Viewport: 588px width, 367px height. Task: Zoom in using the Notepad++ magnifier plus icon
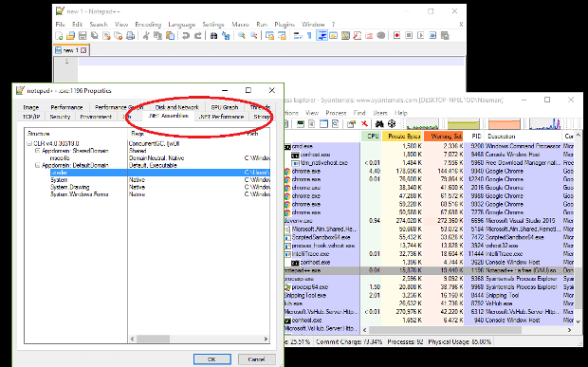point(242,36)
